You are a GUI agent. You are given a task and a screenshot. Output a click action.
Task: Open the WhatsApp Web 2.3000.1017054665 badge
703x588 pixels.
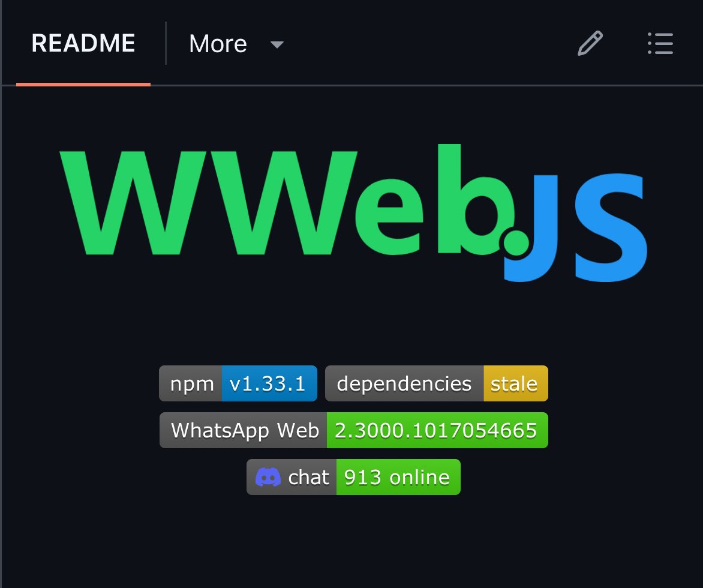click(354, 430)
